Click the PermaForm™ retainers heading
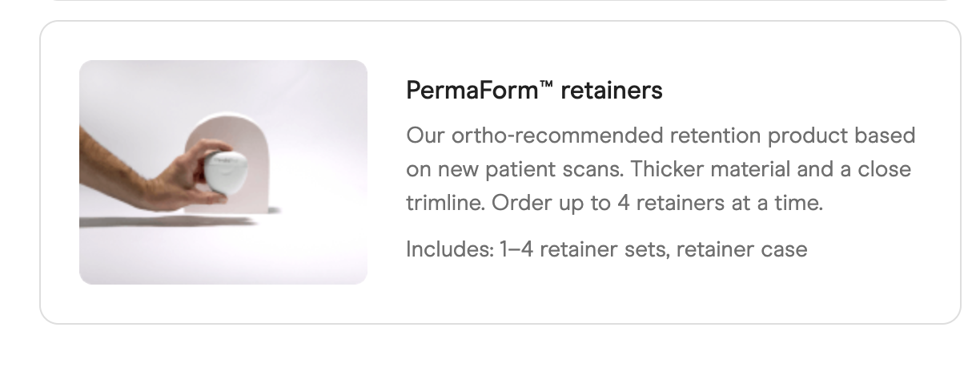The image size is (980, 388). 535,91
